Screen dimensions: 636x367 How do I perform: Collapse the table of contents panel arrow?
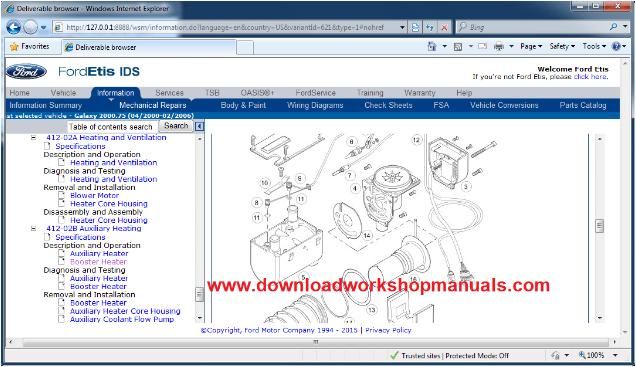[x=199, y=127]
